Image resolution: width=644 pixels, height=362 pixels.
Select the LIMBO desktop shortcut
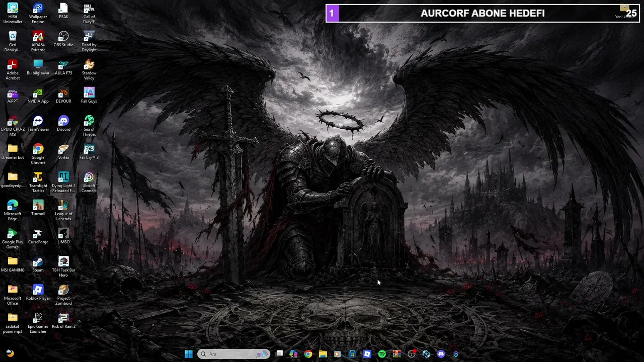coord(63,236)
